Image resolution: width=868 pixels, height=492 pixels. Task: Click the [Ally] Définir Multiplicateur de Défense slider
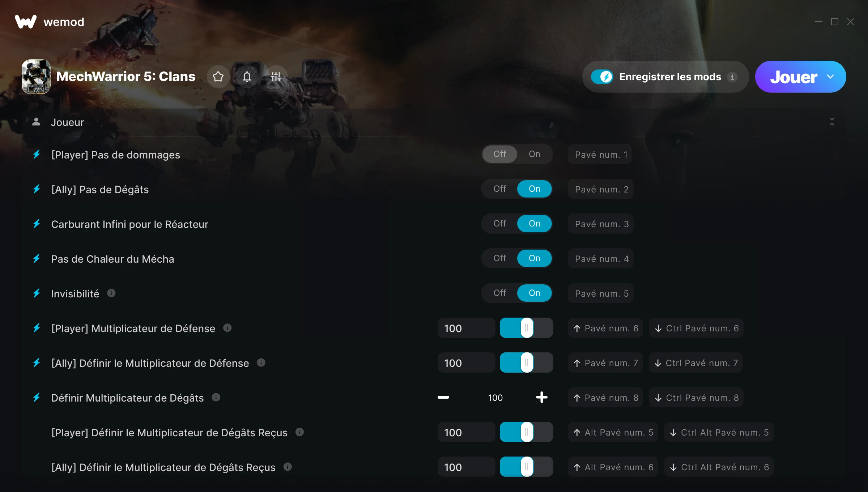coord(527,362)
